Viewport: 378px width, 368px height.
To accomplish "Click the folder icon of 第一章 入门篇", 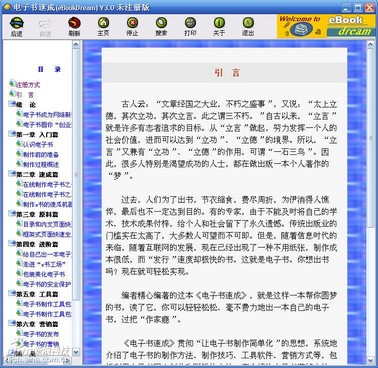I will 12,134.
